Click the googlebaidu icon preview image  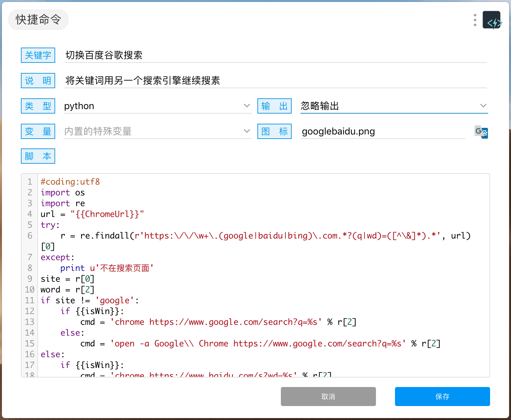(x=481, y=131)
